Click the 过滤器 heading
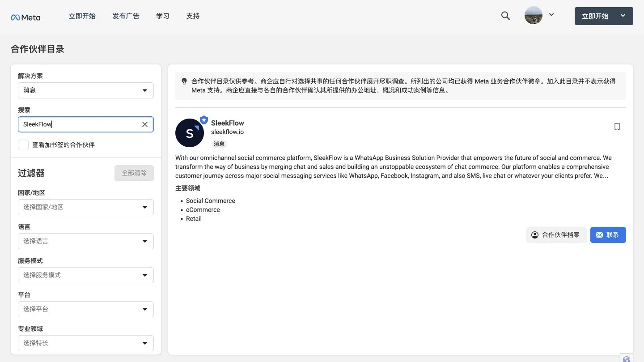This screenshot has width=644, height=362. (x=31, y=173)
